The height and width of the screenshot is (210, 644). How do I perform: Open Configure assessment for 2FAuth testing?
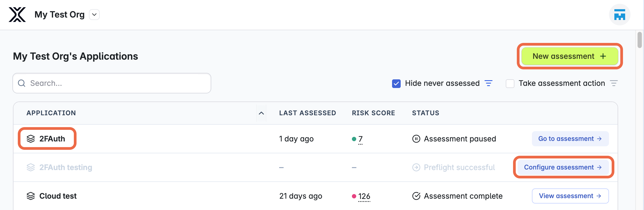(563, 167)
